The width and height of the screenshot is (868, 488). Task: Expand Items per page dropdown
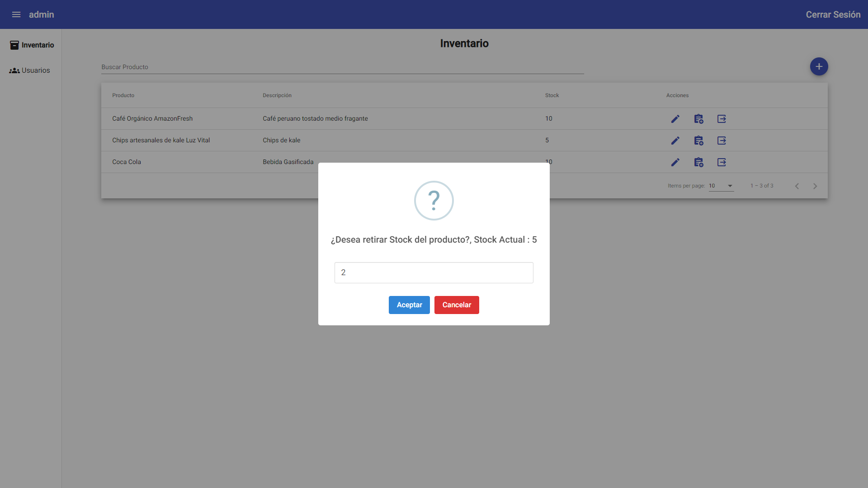tap(721, 186)
